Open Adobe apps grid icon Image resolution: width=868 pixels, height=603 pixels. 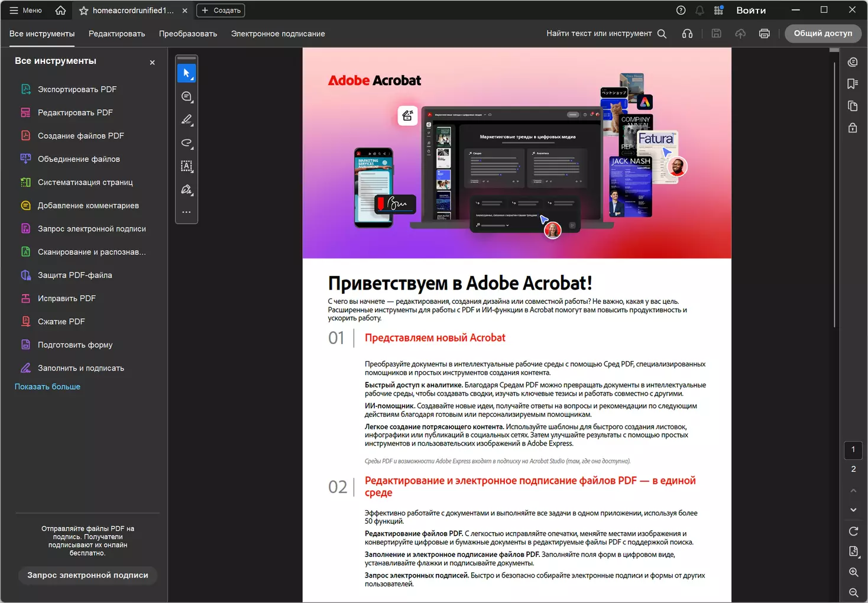pos(718,10)
